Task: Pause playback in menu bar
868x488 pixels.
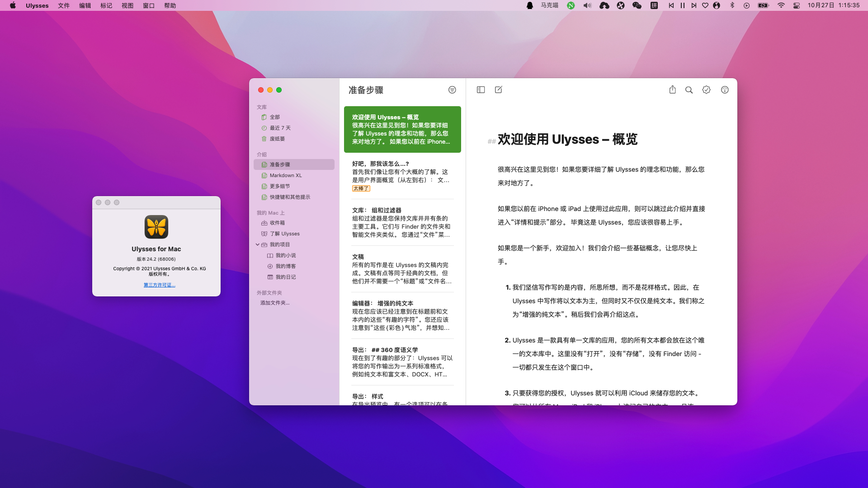Action: 682,5
